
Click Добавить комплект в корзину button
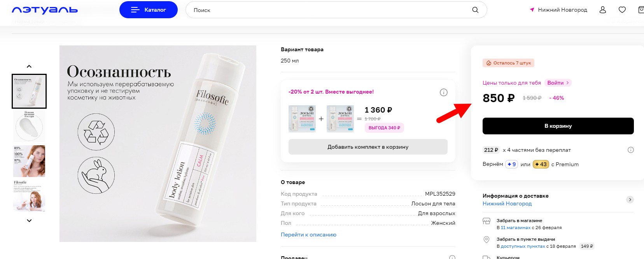pos(368,147)
